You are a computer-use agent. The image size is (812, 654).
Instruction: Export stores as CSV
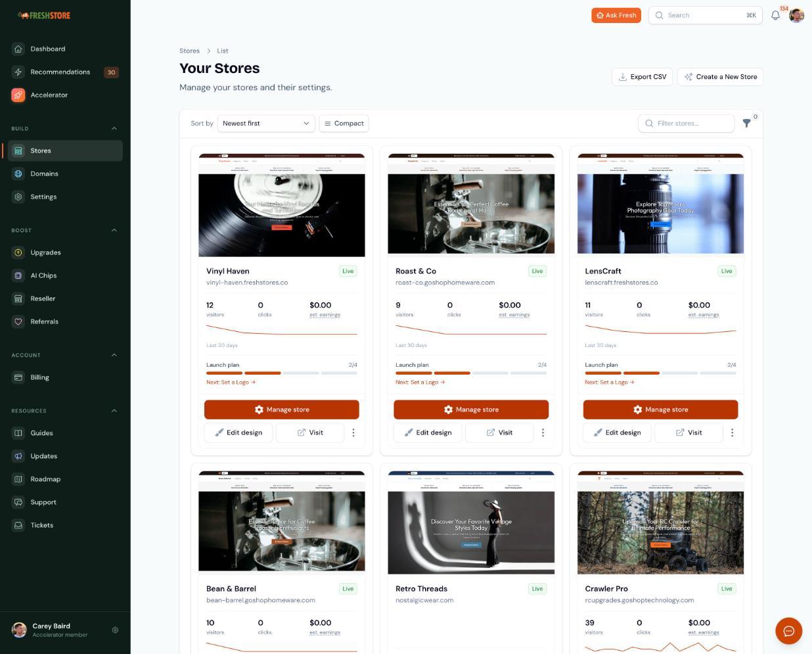(642, 77)
